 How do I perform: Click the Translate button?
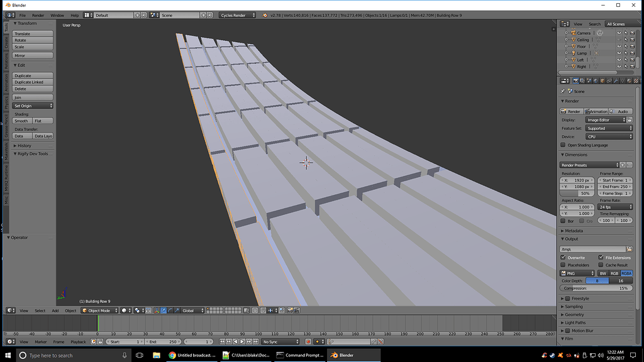coord(33,34)
